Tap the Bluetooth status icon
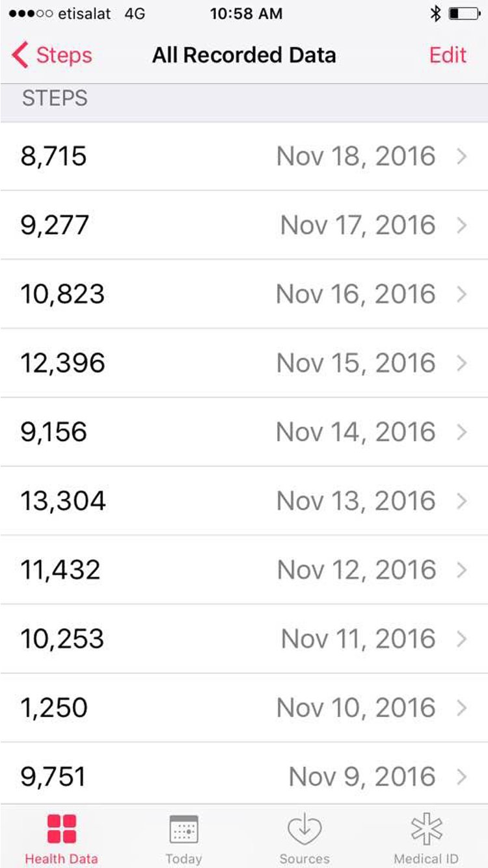 coord(435,14)
